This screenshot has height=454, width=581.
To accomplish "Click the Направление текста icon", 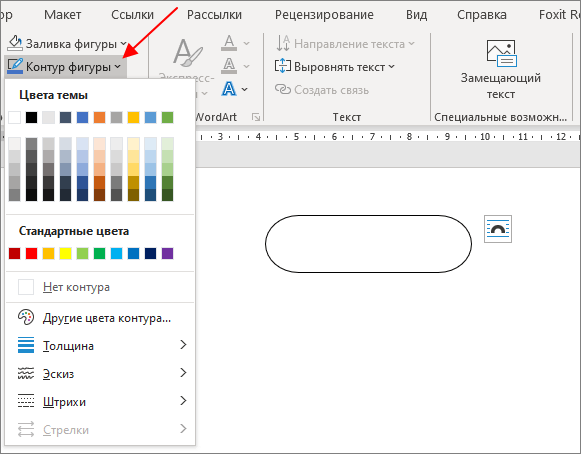I will [283, 43].
